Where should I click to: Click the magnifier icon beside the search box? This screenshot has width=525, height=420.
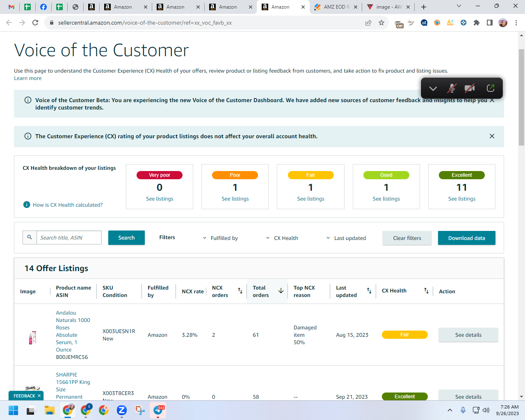[x=30, y=237]
